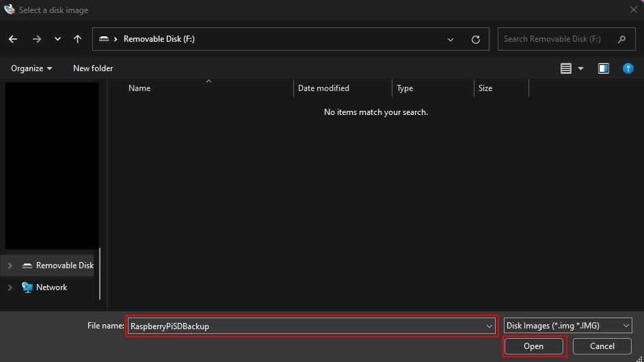Refresh the Removable Disk (F:) listing
This screenshot has height=362, width=644.
(476, 40)
